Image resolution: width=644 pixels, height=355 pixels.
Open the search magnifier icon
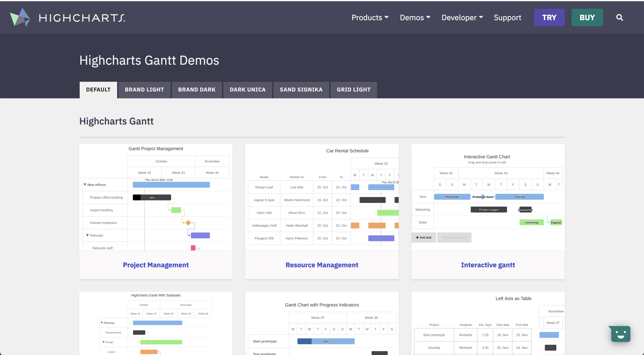619,17
